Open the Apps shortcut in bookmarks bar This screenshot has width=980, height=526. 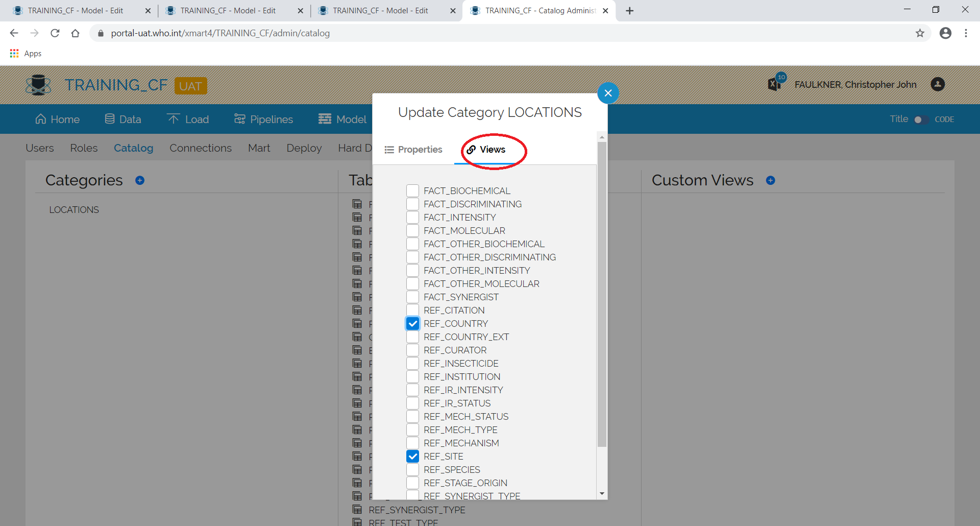[x=26, y=53]
